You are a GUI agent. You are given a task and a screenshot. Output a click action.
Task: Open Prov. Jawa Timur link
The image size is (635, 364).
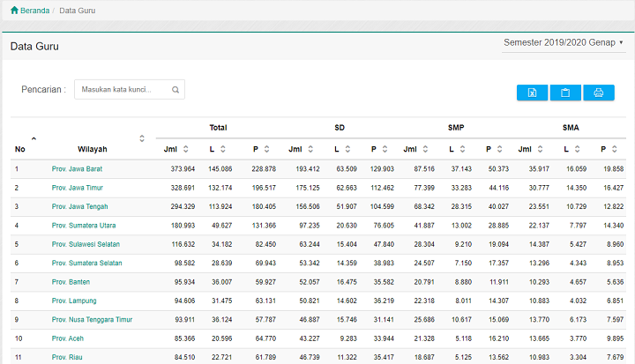click(78, 188)
